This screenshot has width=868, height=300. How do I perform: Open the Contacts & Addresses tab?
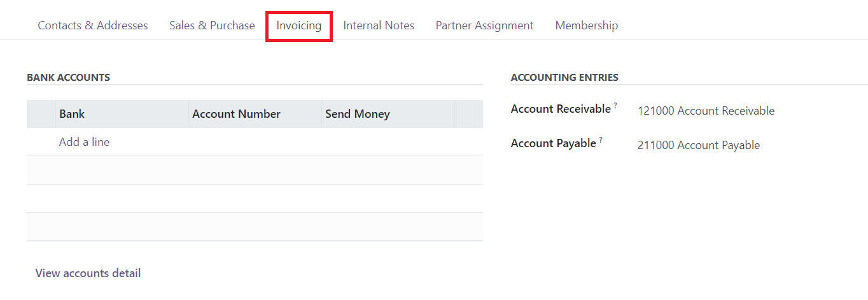point(93,25)
